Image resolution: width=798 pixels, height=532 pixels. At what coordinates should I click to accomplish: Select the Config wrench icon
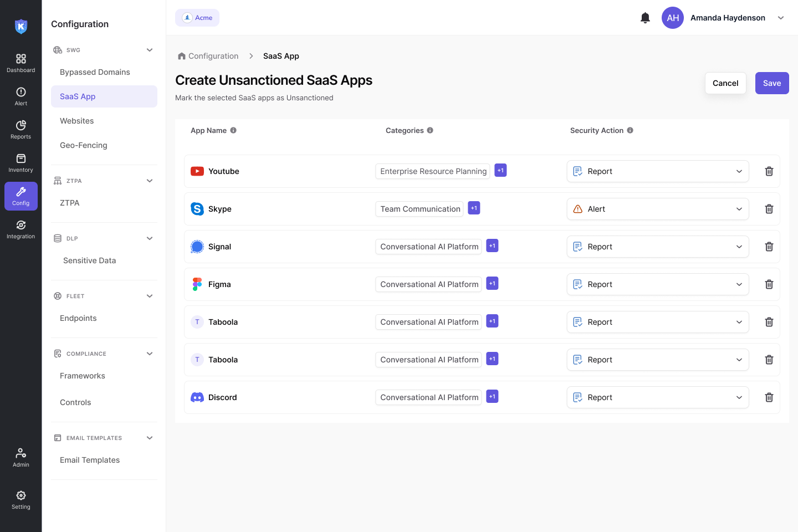pyautogui.click(x=21, y=192)
